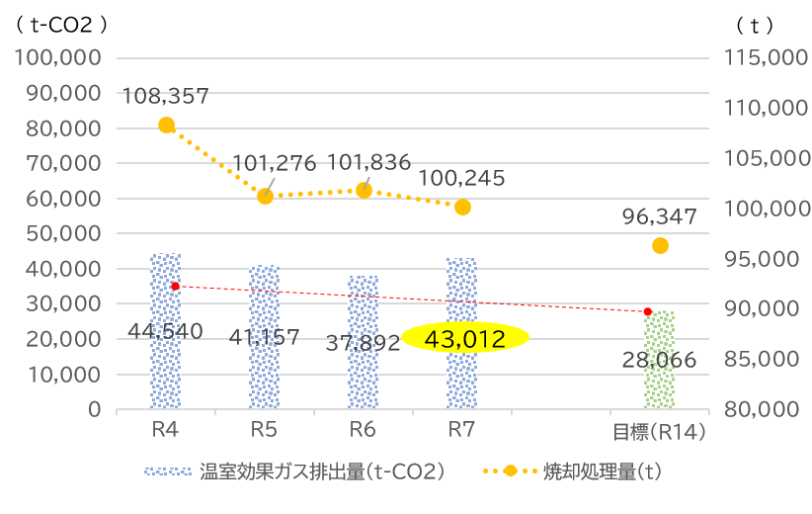The width and height of the screenshot is (812, 514).
Task: Click the R5 blue dotted bar
Action: click(265, 337)
